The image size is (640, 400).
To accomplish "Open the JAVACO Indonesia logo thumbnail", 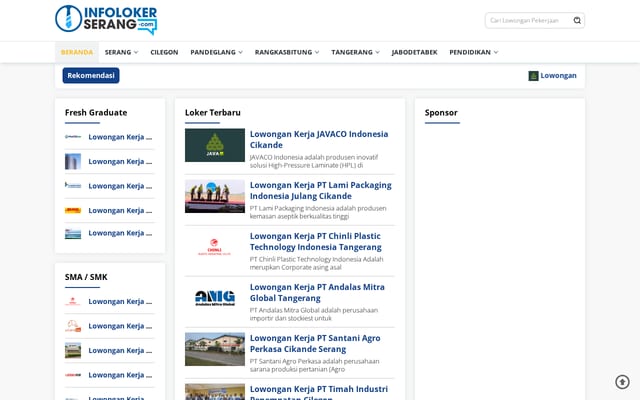I will pyautogui.click(x=215, y=145).
